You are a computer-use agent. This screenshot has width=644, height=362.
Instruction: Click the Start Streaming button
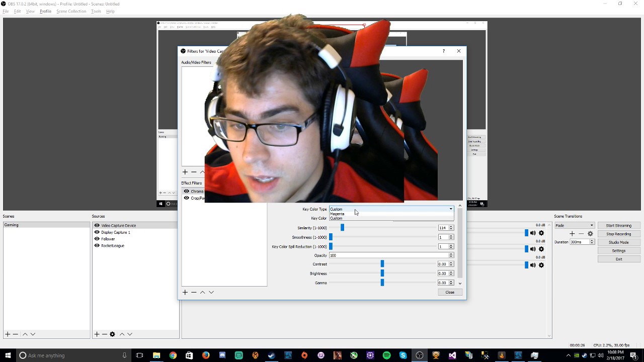[619, 225]
